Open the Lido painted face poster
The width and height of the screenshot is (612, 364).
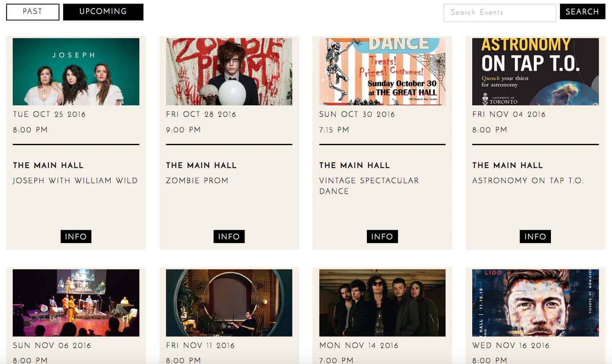pyautogui.click(x=535, y=303)
